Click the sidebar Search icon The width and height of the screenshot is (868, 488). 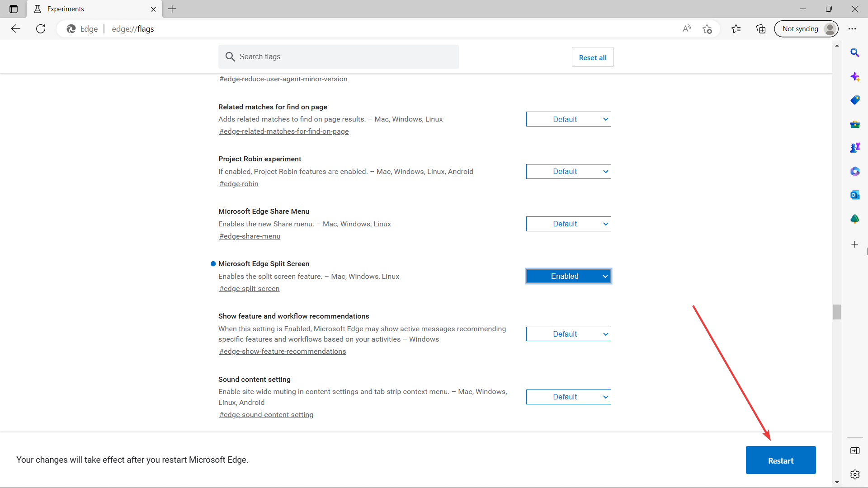854,53
